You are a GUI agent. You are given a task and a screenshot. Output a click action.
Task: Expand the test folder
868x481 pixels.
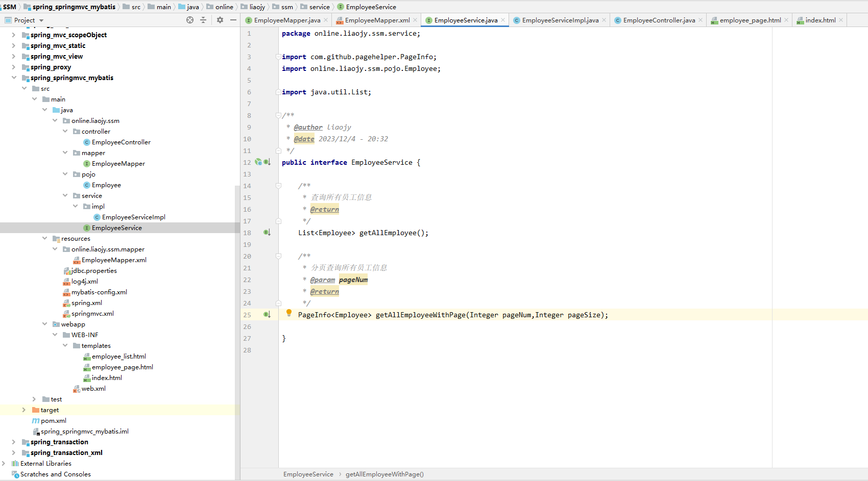click(34, 399)
